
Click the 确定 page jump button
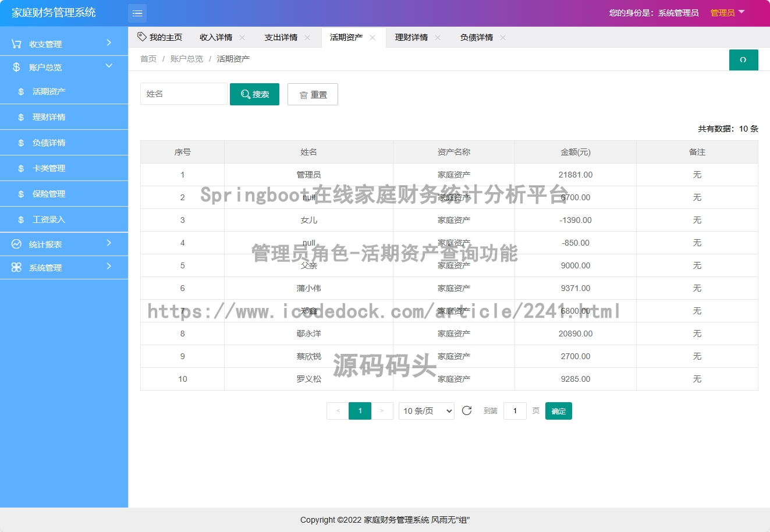click(x=559, y=411)
